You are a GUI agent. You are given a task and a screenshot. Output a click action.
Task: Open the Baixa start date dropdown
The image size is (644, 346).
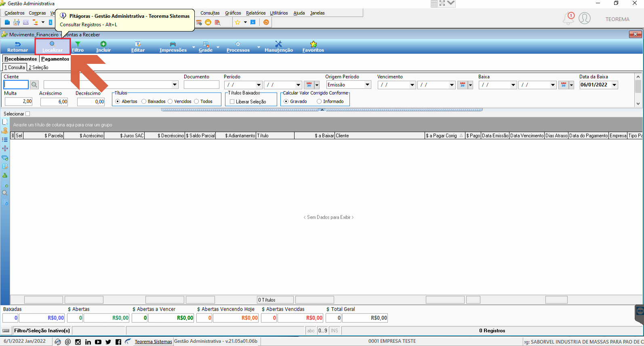[x=513, y=85]
